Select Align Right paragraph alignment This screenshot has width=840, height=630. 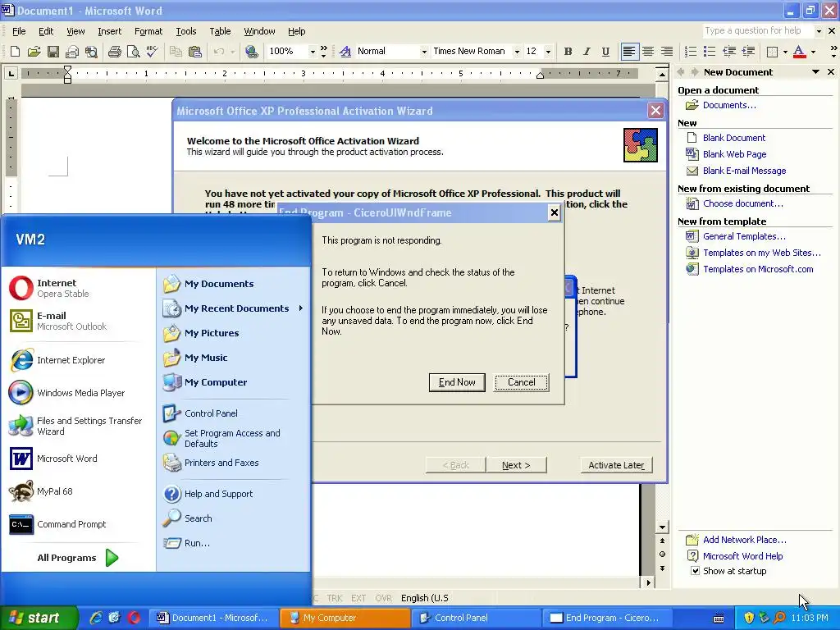[x=667, y=52]
